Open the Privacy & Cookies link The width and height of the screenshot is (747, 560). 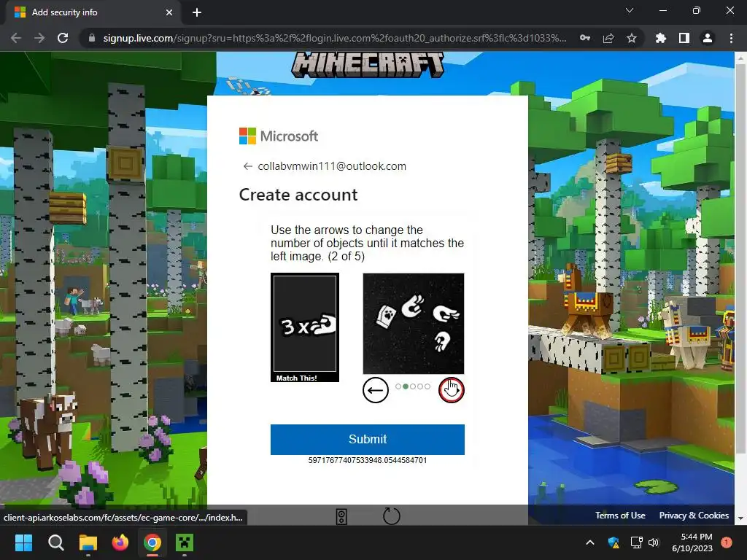tap(694, 516)
